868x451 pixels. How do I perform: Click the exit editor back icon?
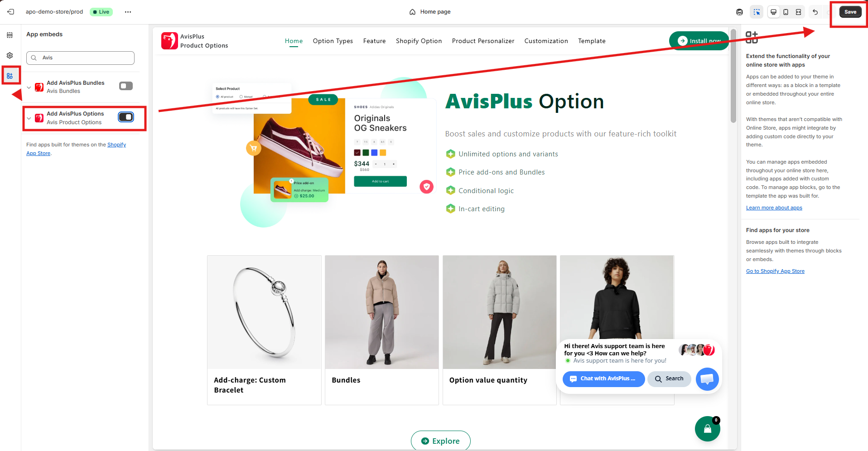click(x=11, y=12)
